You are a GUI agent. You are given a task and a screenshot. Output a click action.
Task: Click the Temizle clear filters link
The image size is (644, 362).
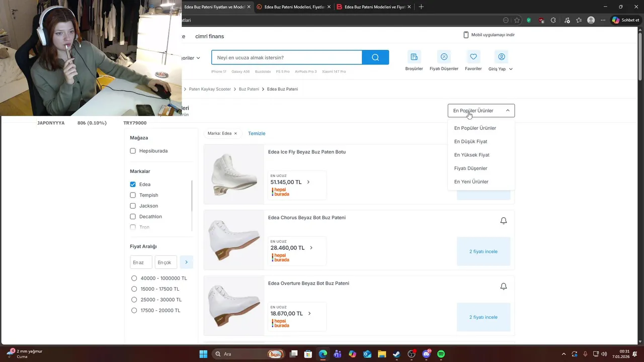click(x=257, y=133)
